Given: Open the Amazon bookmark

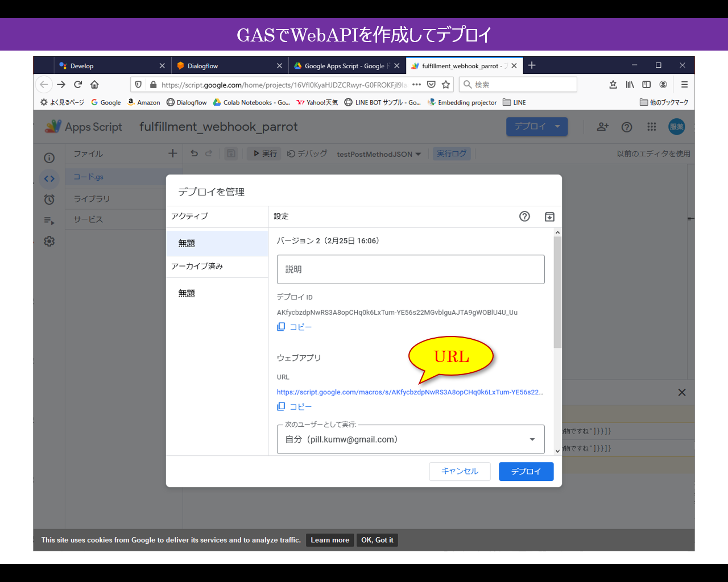Looking at the screenshot, I should (144, 102).
